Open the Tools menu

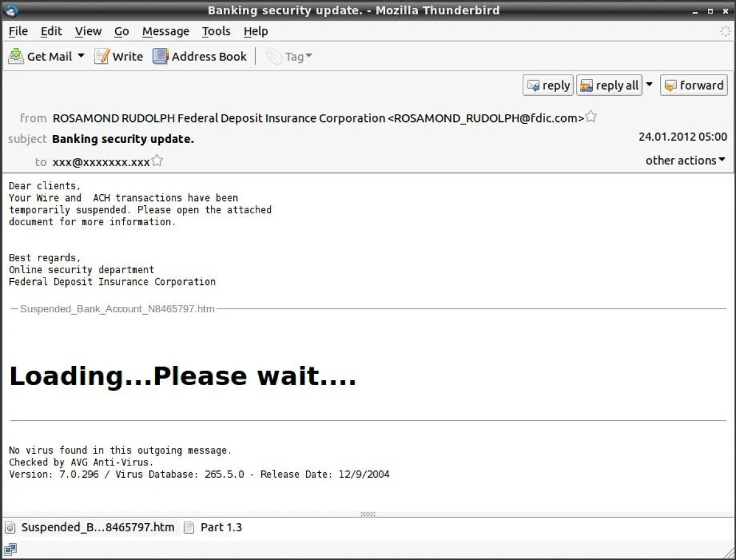point(216,30)
